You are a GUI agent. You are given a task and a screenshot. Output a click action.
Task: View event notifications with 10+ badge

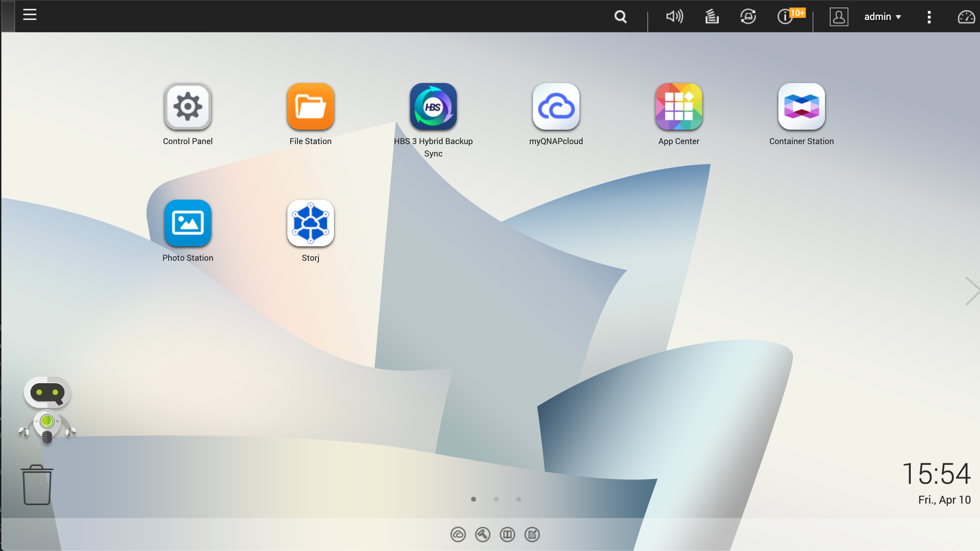785,17
